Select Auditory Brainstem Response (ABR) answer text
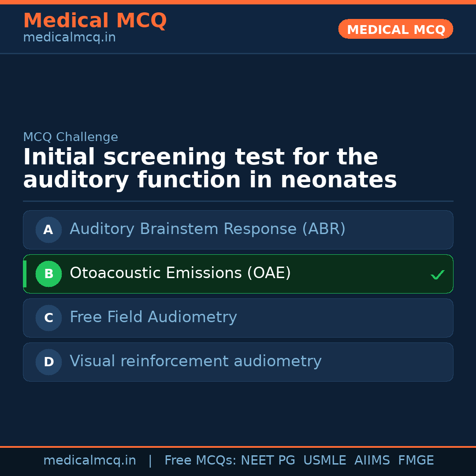This screenshot has height=476, width=476. pyautogui.click(x=207, y=229)
